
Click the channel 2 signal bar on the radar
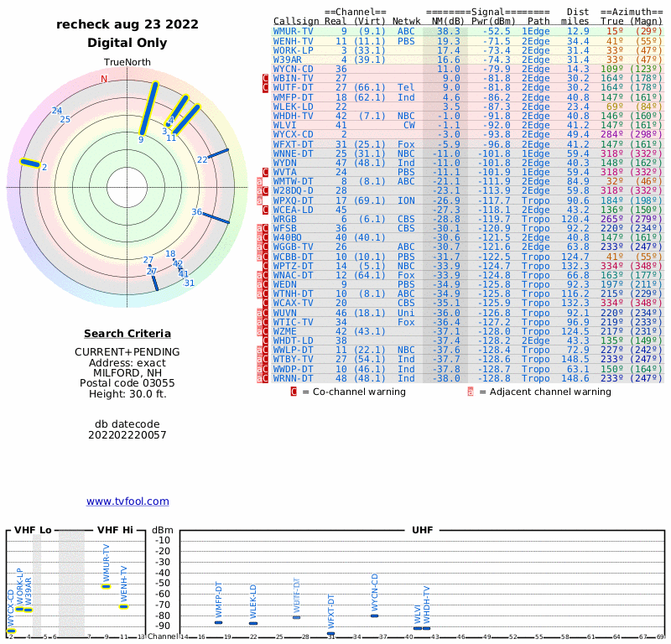(x=30, y=164)
